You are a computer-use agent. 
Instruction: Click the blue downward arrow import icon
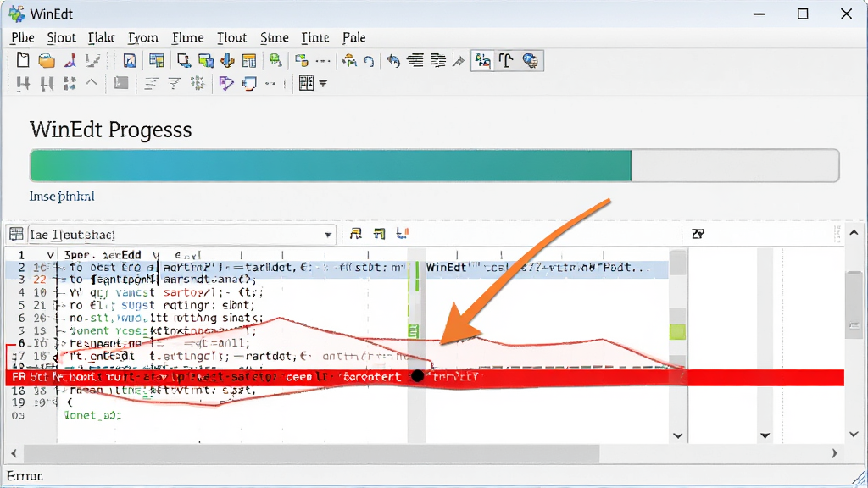[227, 60]
